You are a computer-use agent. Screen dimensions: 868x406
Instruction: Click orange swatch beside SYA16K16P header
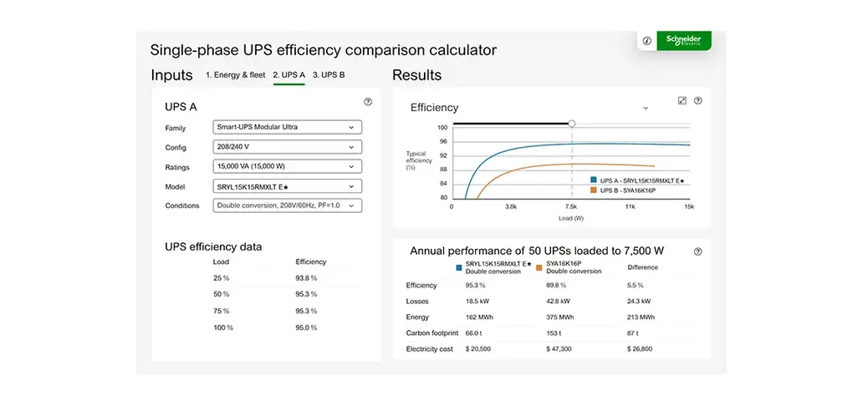(539, 267)
